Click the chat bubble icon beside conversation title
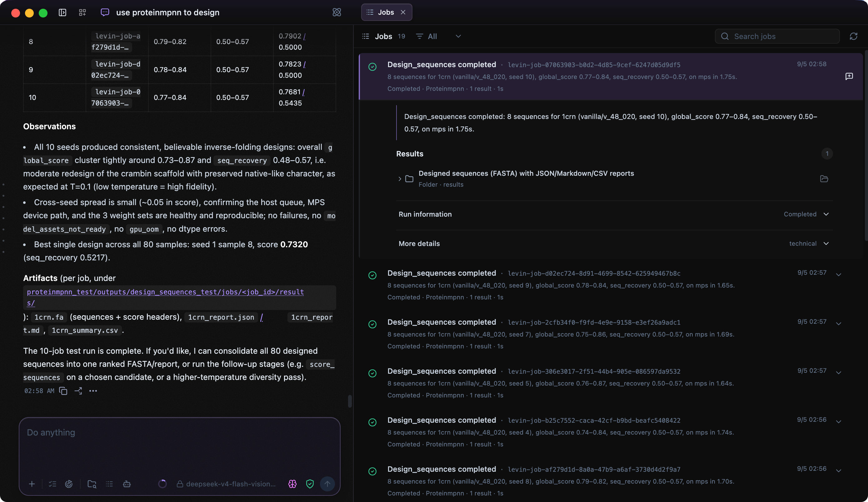The width and height of the screenshot is (868, 502). point(105,12)
